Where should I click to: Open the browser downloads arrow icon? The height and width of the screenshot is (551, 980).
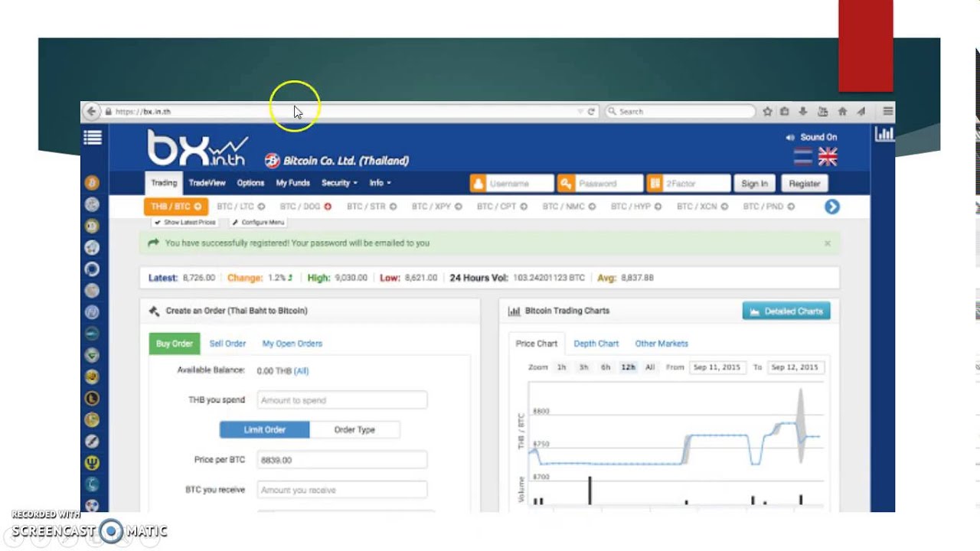(x=802, y=112)
